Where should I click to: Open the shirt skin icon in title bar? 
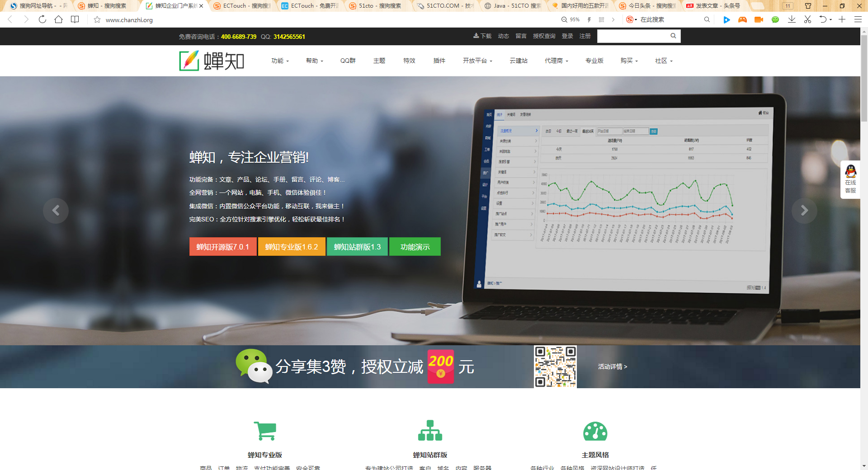tap(808, 6)
